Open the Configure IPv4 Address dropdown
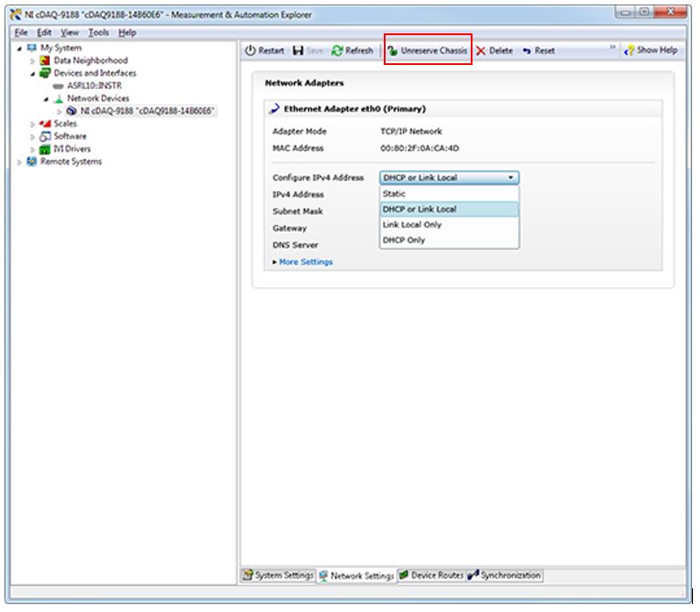 (450, 177)
